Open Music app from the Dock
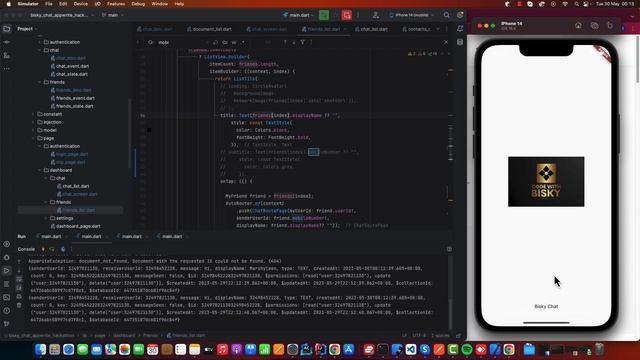 point(222,349)
